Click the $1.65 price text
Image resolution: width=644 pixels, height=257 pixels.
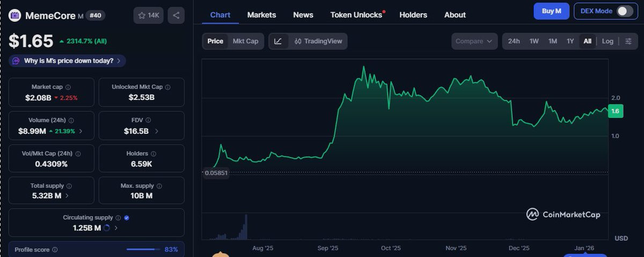coord(31,41)
